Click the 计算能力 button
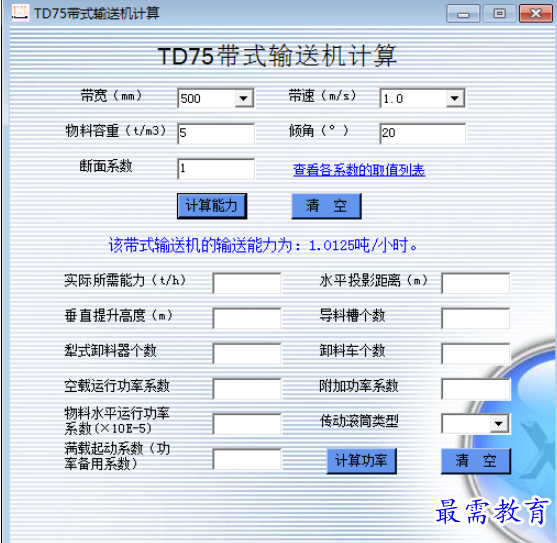 (x=212, y=206)
